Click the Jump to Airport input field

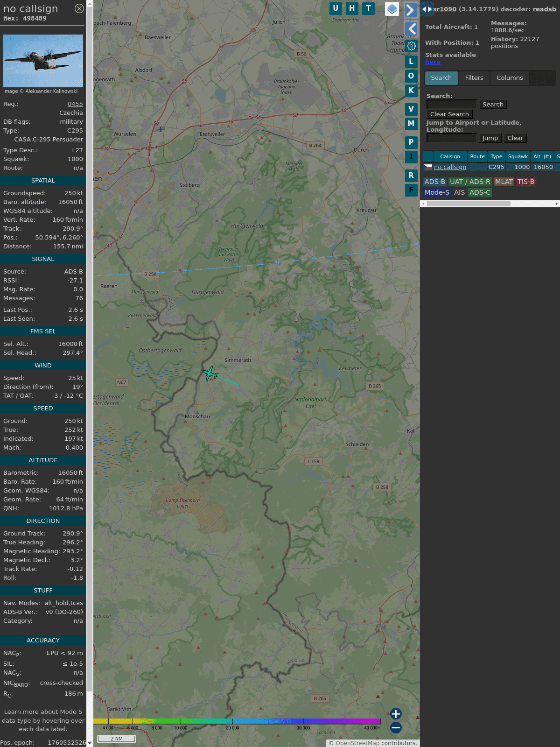coord(451,138)
